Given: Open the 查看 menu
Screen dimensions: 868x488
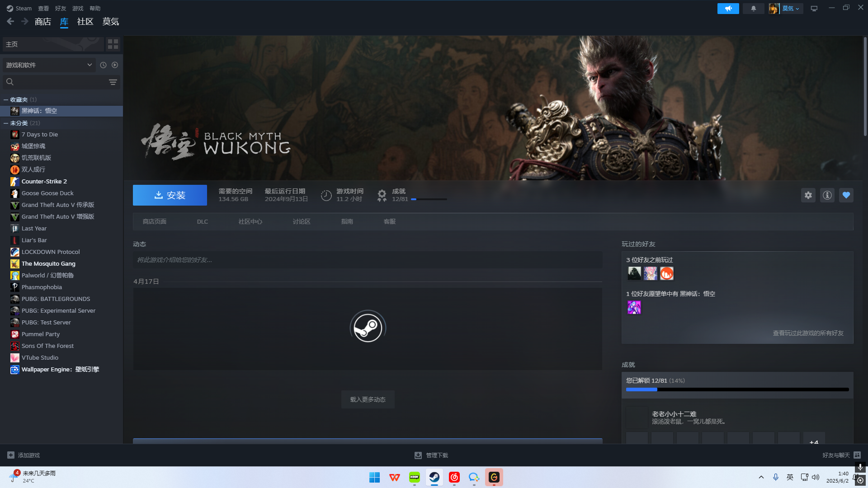Looking at the screenshot, I should coord(43,8).
